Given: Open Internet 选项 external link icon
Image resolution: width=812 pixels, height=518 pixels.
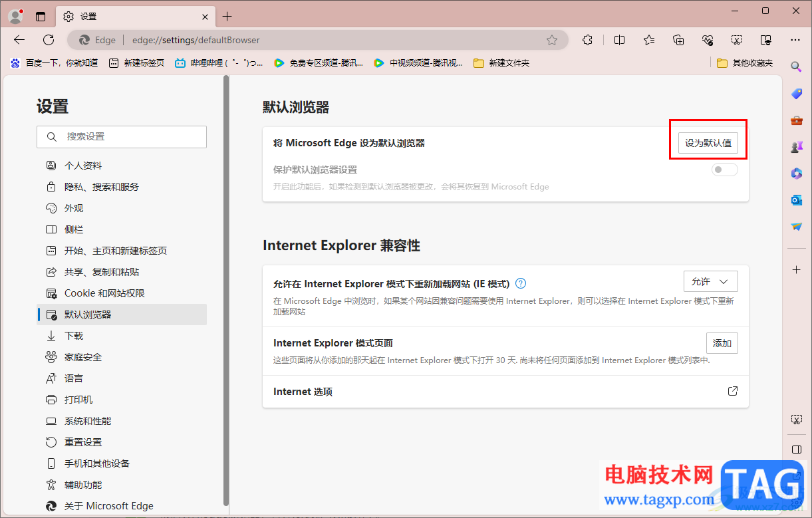Looking at the screenshot, I should [732, 391].
